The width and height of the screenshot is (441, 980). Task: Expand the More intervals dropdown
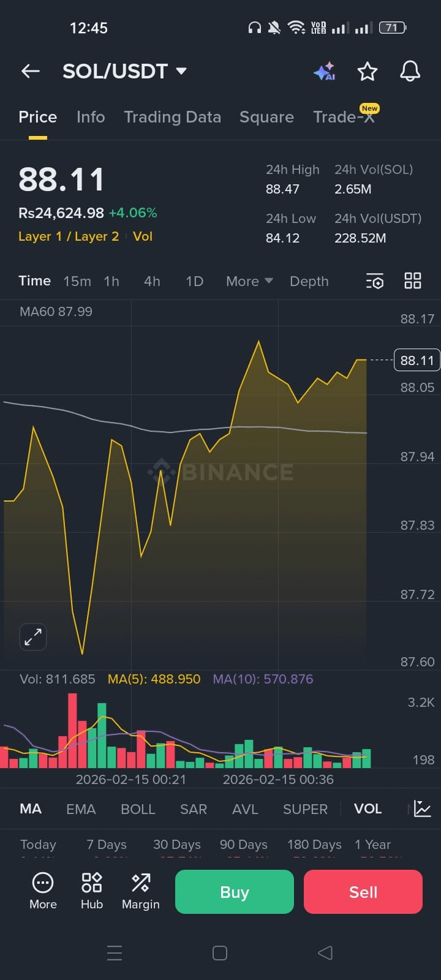point(249,281)
